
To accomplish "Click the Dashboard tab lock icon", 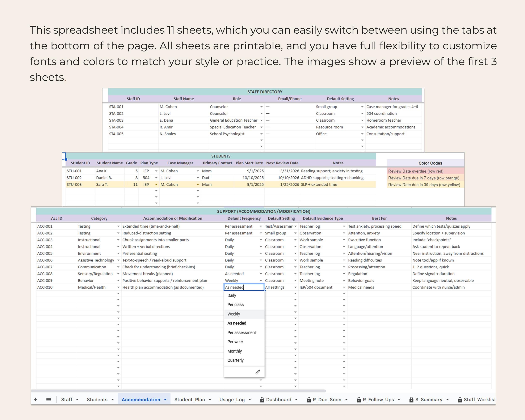I will [x=262, y=400].
